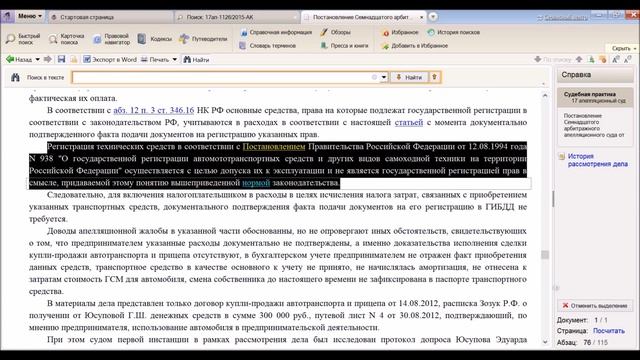Export document via Экспорт в Word

click(110, 60)
